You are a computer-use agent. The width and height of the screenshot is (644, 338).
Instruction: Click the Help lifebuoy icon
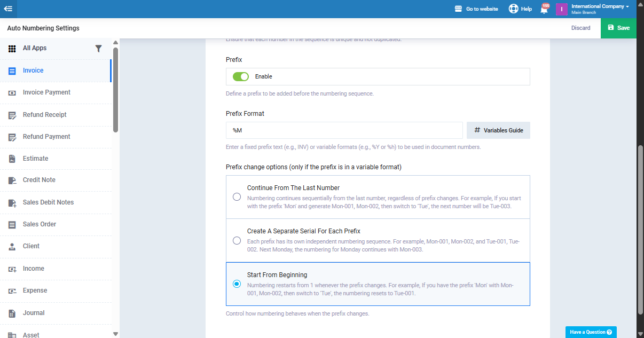pos(513,9)
